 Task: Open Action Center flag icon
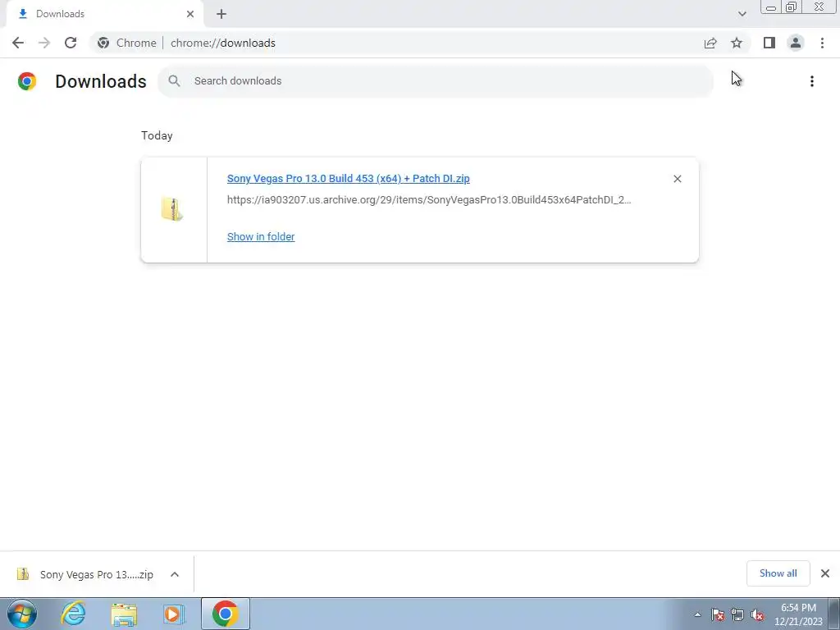pos(718,615)
